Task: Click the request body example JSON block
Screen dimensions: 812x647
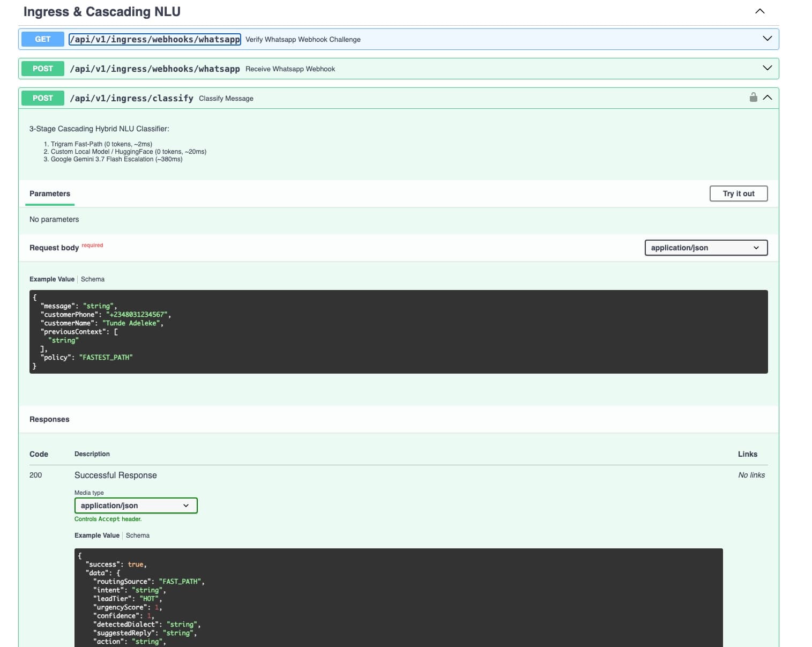Action: 399,332
